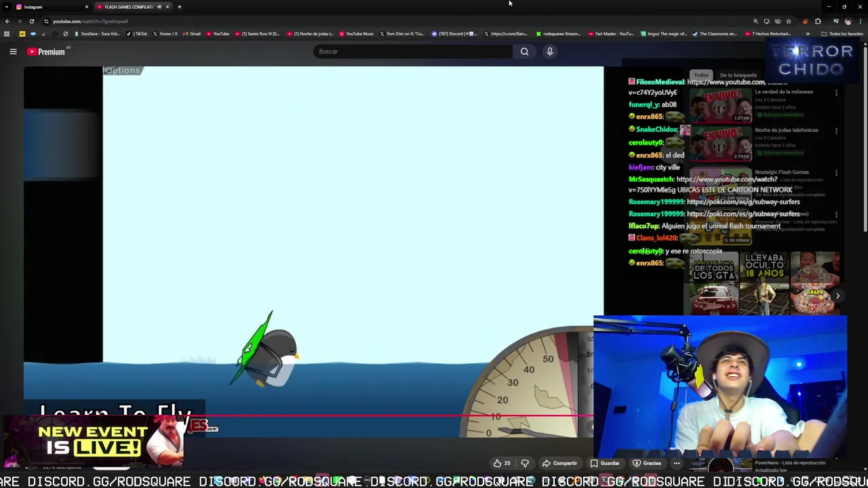Viewport: 868px width, 488px height.
Task: Open the Home / X bookmark
Action: pyautogui.click(x=165, y=34)
